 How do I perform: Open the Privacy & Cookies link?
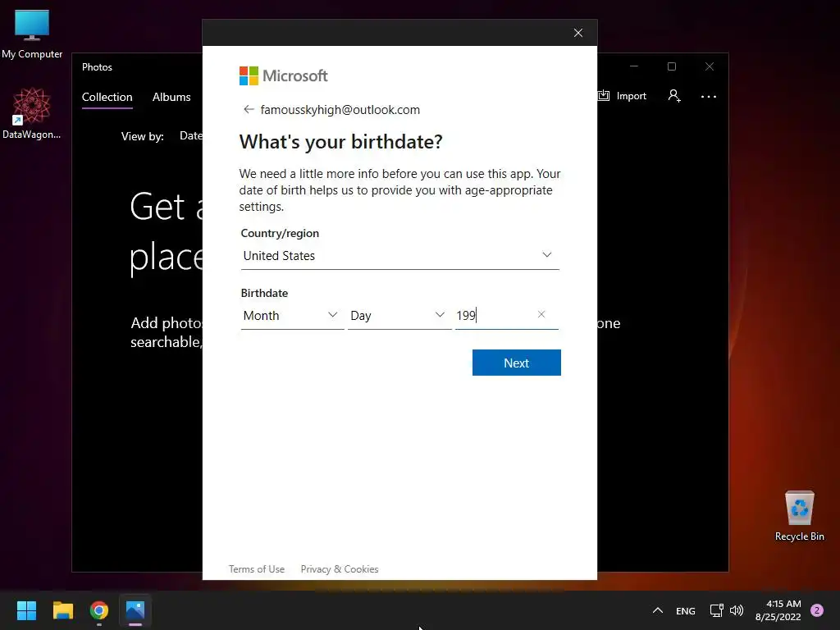(340, 569)
